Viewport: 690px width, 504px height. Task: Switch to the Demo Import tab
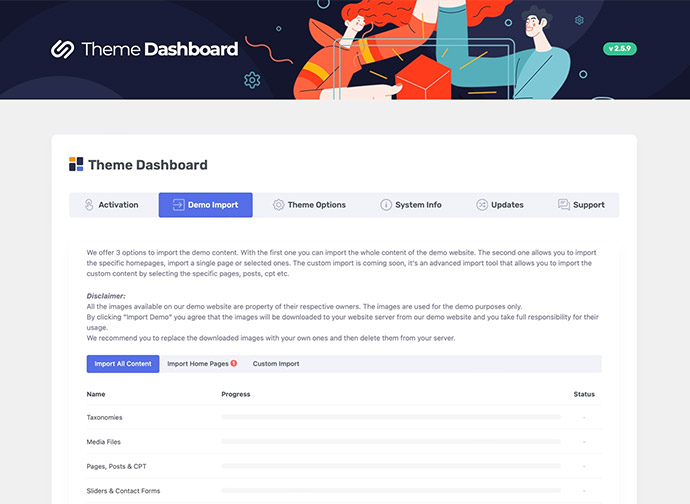point(206,205)
